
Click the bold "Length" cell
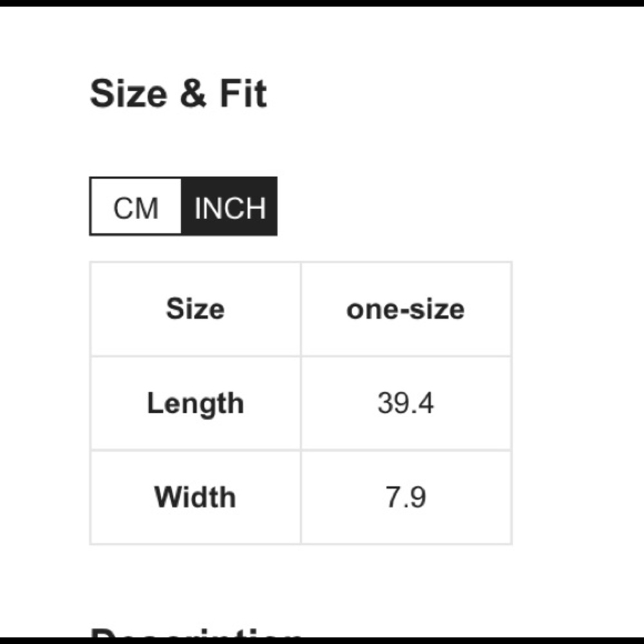coord(195,403)
